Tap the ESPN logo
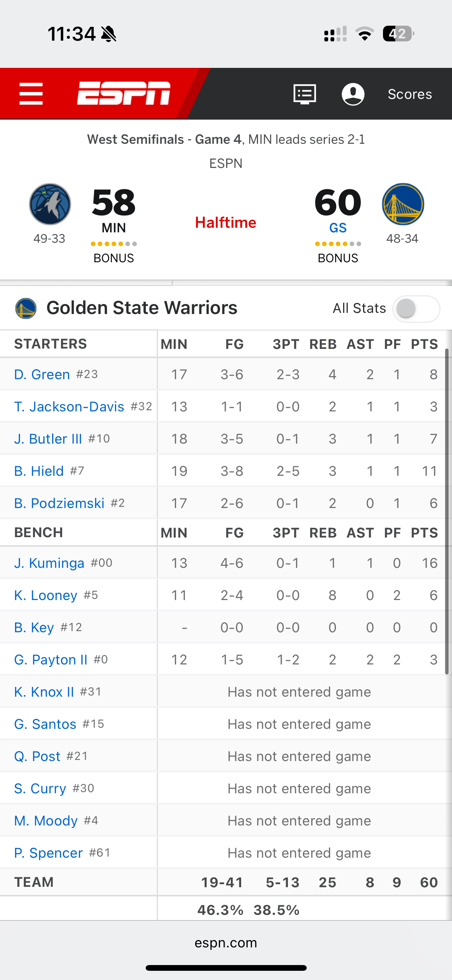Viewport: 452px width, 980px height. click(124, 93)
